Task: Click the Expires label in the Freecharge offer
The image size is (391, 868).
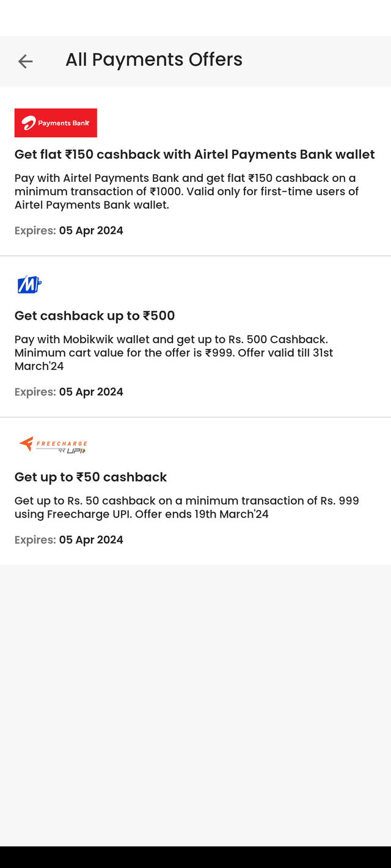Action: 35,540
